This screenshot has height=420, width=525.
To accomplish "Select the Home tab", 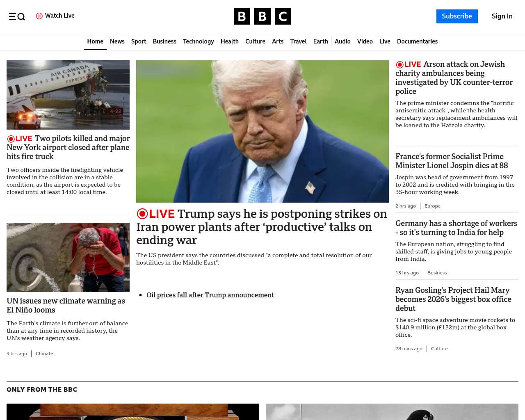I will 95,41.
